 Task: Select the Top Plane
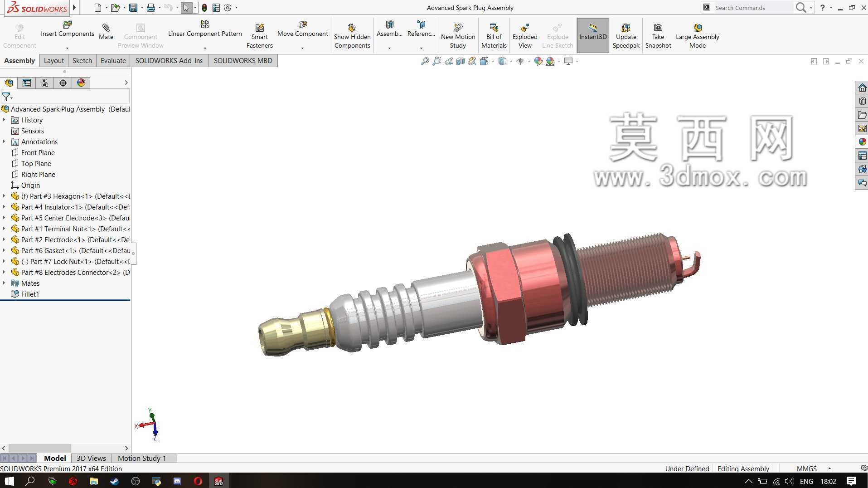point(31,163)
